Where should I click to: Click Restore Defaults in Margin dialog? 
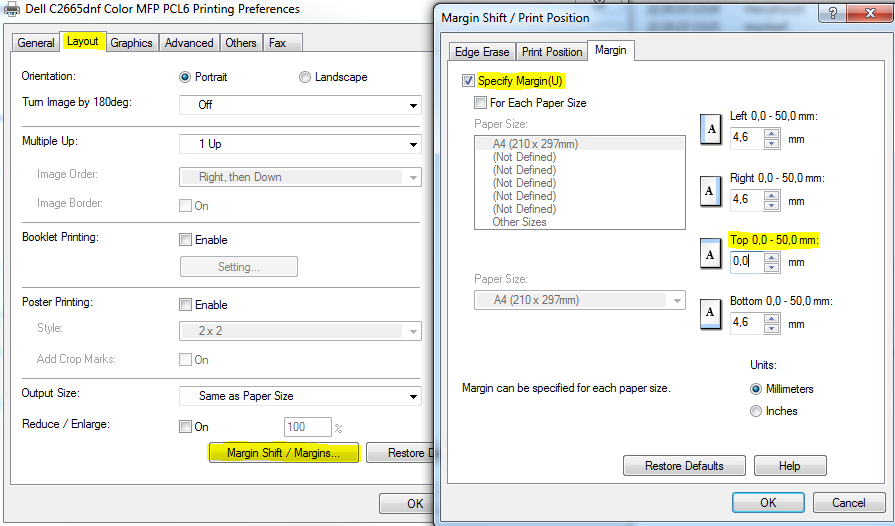[x=684, y=466]
